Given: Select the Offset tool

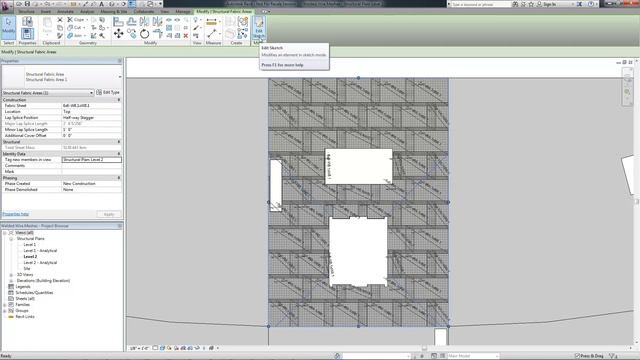Looking at the screenshot, I should point(131,21).
